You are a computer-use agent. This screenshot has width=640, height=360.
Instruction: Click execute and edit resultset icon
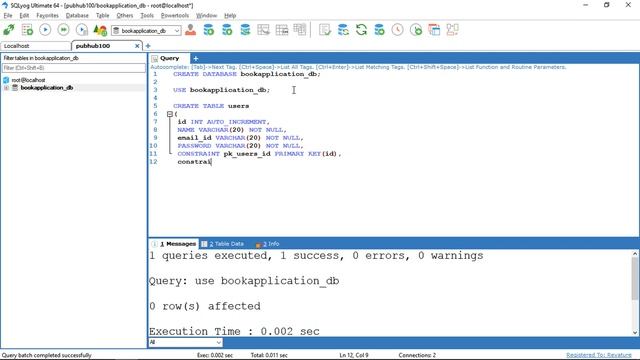point(82,30)
